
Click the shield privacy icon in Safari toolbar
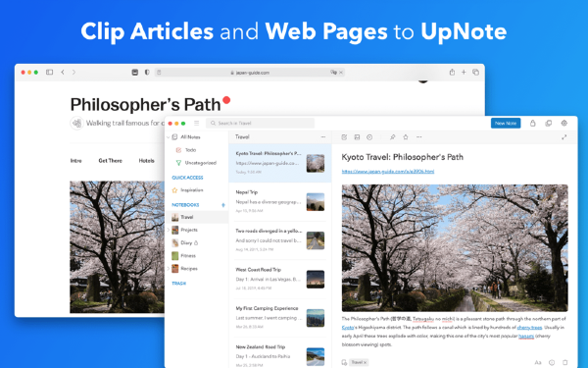tap(147, 72)
